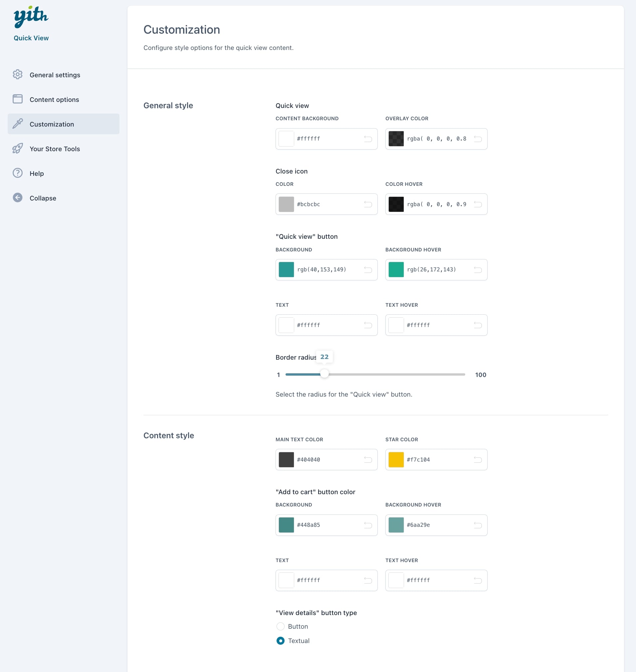Screen dimensions: 636x672
Task: Reset the Main Text Color field
Action: coord(368,460)
